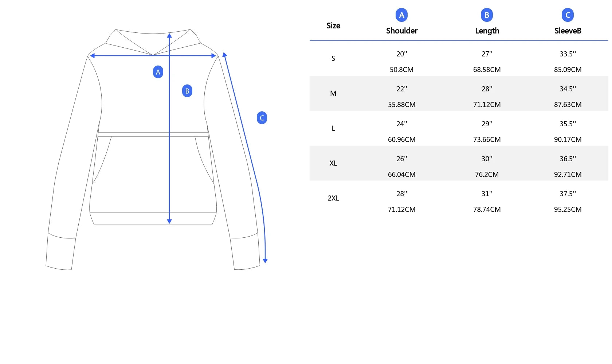Click the 30'' length value for size XL

(487, 159)
